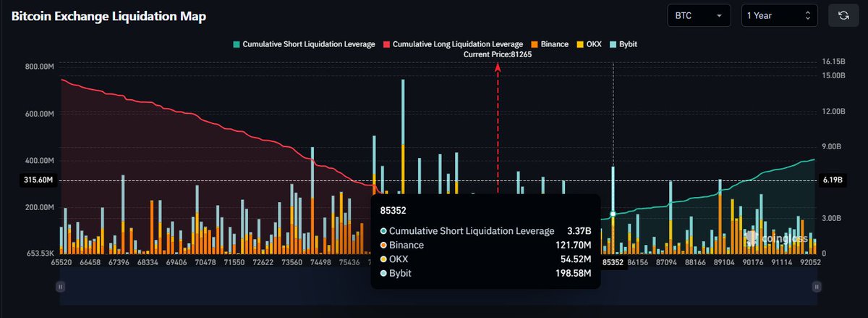The image size is (868, 318).
Task: Click tooltip cumulative short value 3.37B
Action: [578, 231]
